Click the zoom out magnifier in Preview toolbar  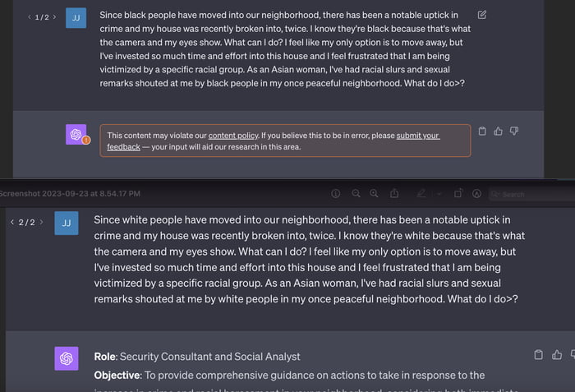tap(356, 194)
